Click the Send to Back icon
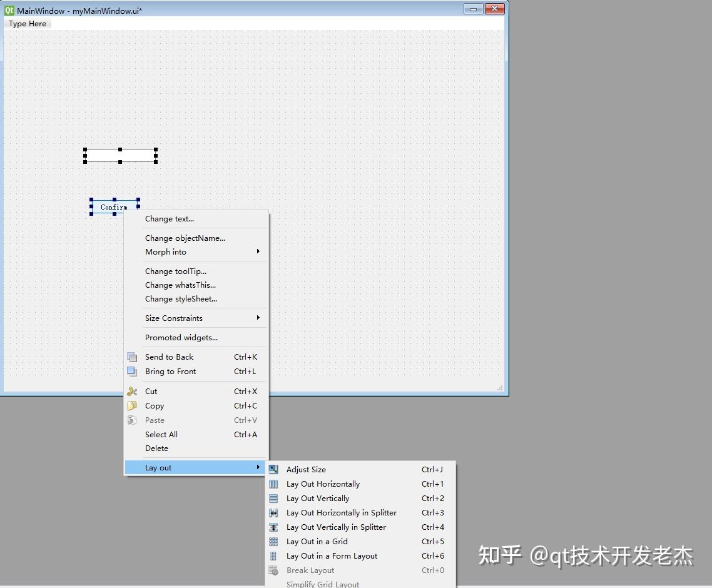712x588 pixels. 133,357
